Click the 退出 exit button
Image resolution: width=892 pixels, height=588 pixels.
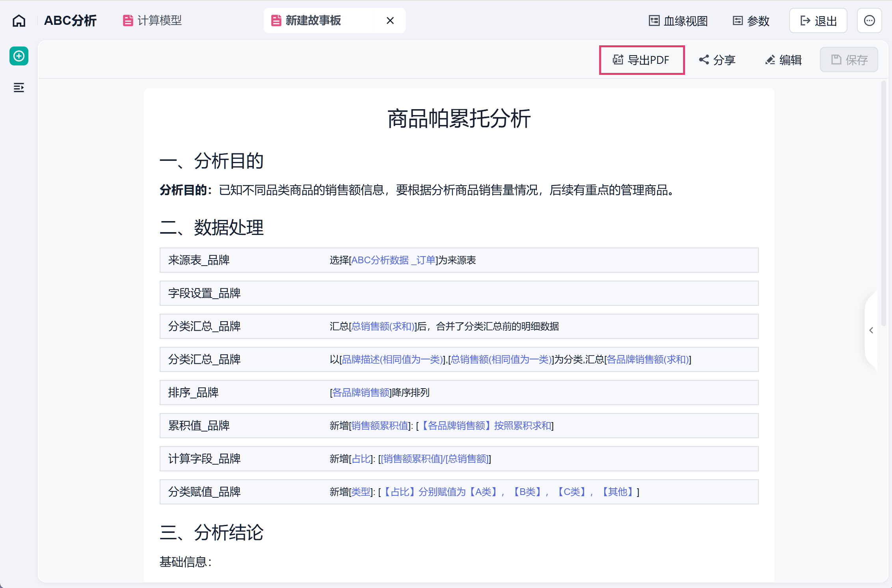818,20
